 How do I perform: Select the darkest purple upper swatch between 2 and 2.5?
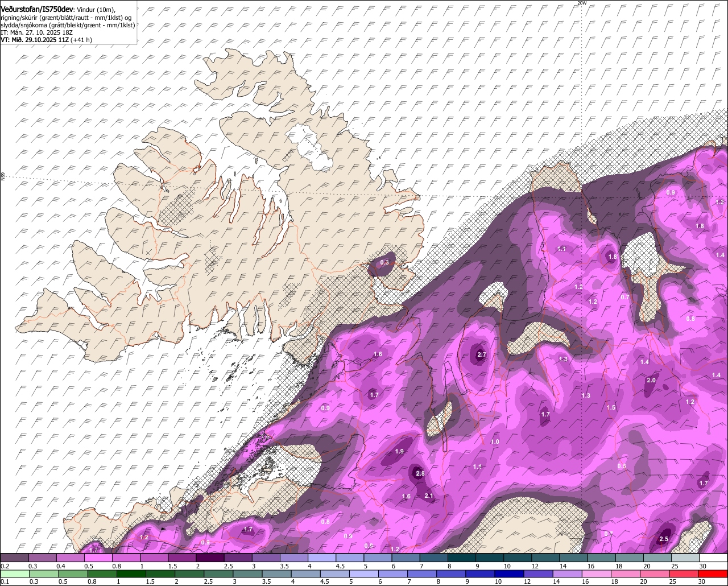tap(210, 558)
